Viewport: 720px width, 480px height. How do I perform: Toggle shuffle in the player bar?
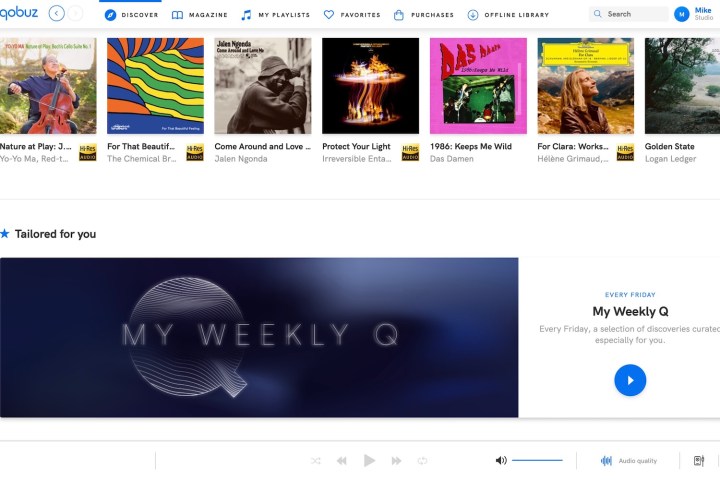point(315,461)
